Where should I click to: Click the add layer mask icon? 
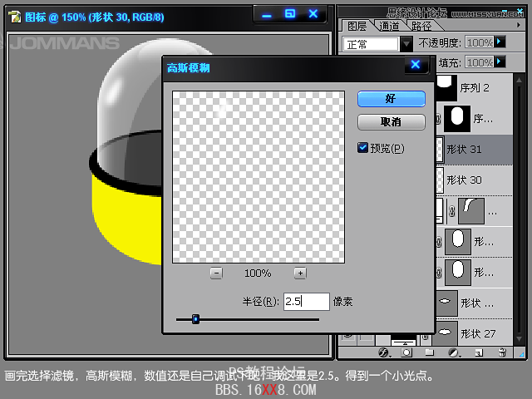coord(406,352)
